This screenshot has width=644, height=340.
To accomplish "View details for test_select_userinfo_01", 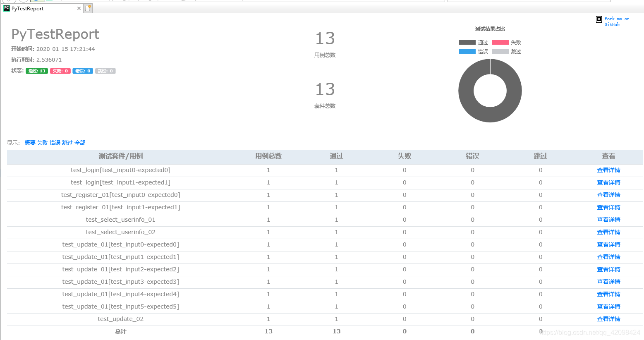I will 608,220.
